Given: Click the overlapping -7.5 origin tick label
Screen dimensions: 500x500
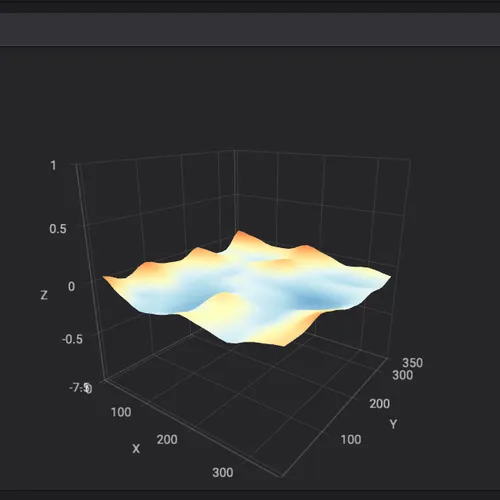Looking at the screenshot, I should [x=80, y=388].
